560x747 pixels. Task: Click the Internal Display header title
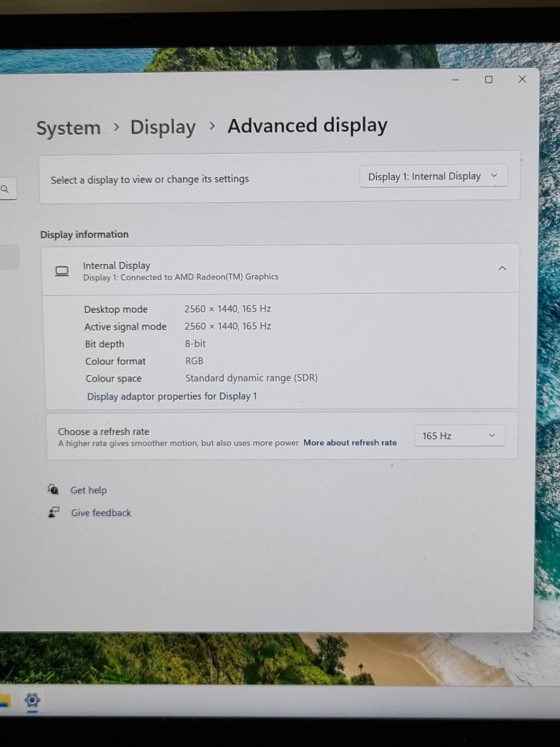[x=116, y=266]
